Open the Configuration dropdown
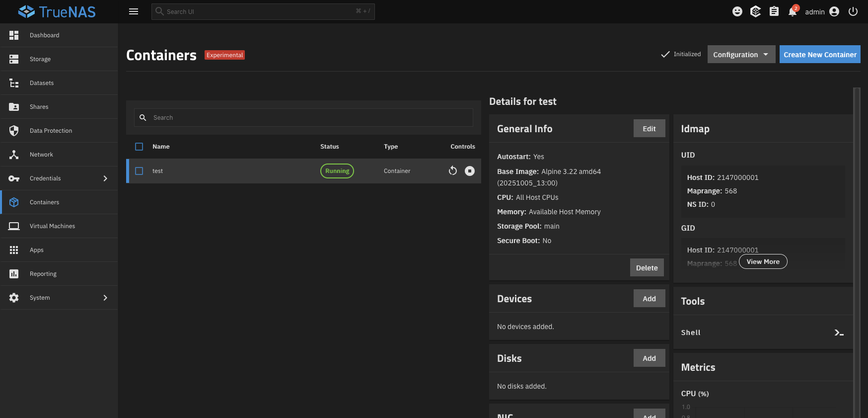Screen dimensions: 868x418 click(x=741, y=55)
